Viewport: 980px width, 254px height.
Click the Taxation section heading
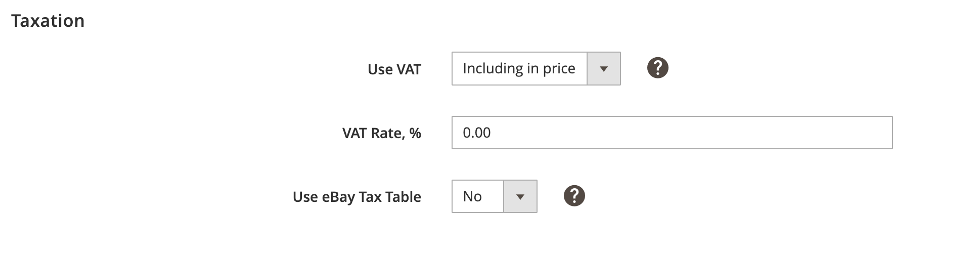[x=48, y=21]
